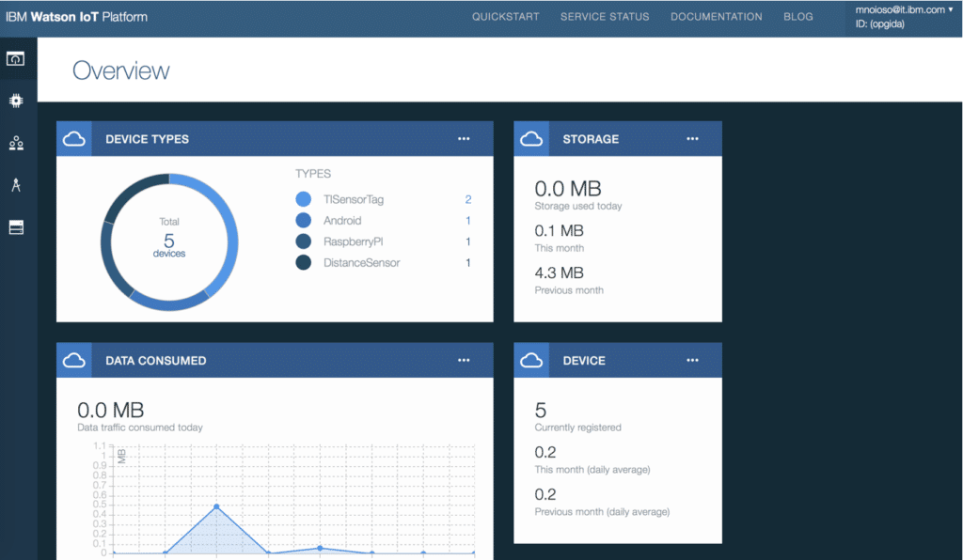This screenshot has height=560, width=963.
Task: Select the TISensorTag color dot in legend
Action: (304, 199)
